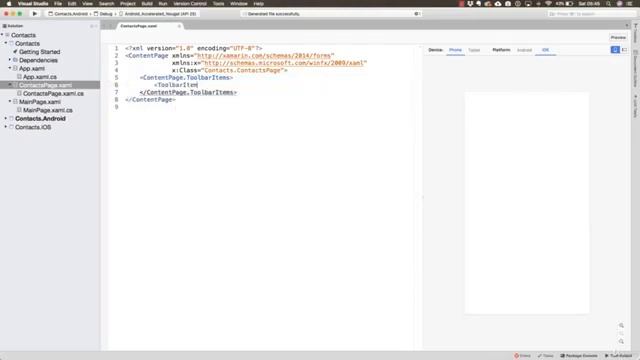Image resolution: width=640 pixels, height=360 pixels.
Task: Select App.xaml in the solution tree
Action: 31,69
